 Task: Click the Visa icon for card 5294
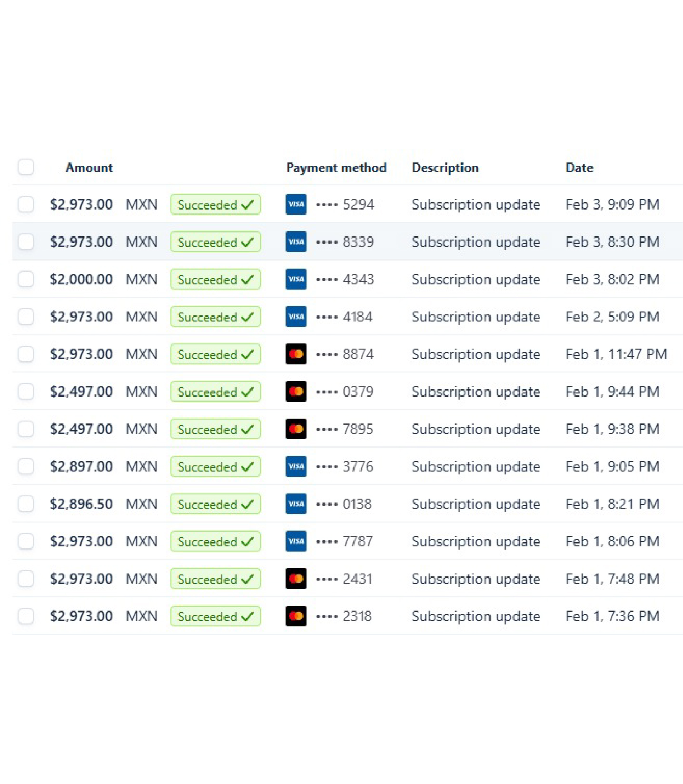pyautogui.click(x=296, y=204)
